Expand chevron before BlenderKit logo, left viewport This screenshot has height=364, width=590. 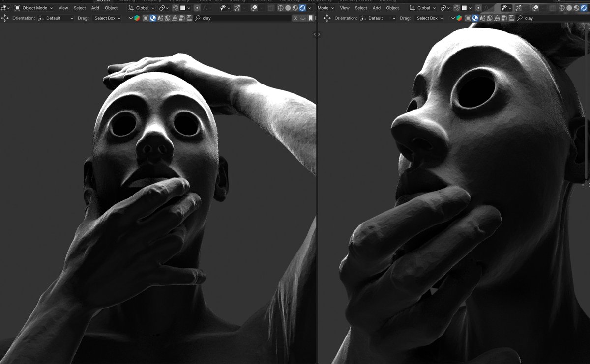(x=131, y=18)
